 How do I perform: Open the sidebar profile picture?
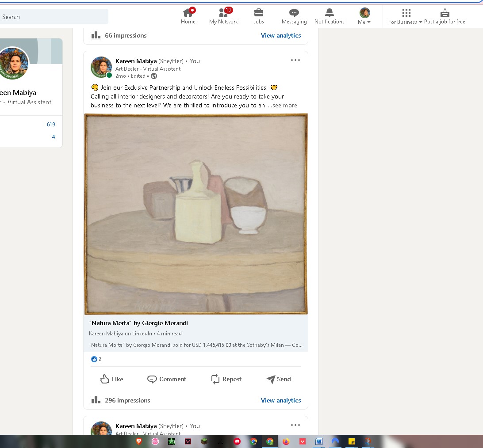point(13,63)
